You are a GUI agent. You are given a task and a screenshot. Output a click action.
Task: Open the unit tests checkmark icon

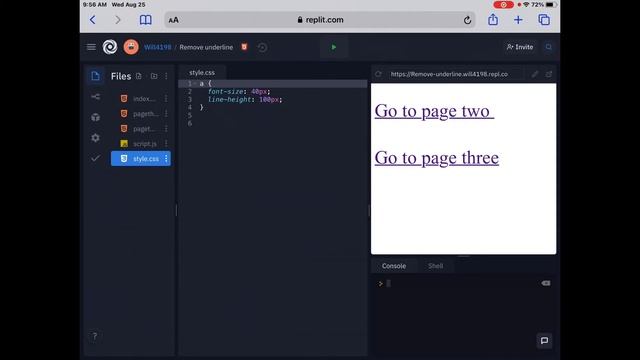click(x=96, y=158)
